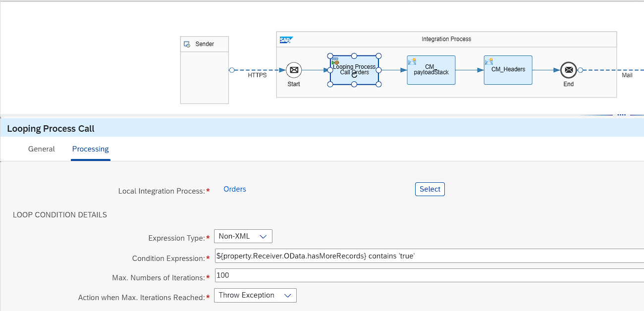
Task: Switch to the General tab
Action: tap(41, 149)
